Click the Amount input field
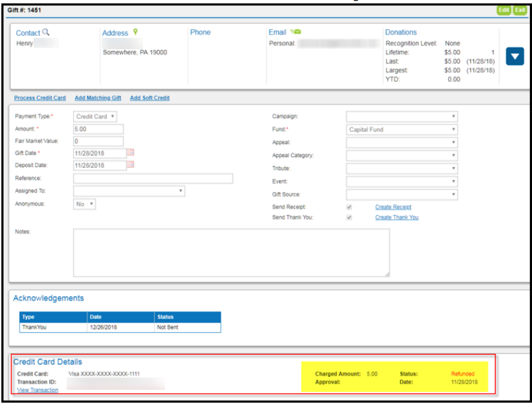Viewport: 532px width, 404px height. (98, 129)
